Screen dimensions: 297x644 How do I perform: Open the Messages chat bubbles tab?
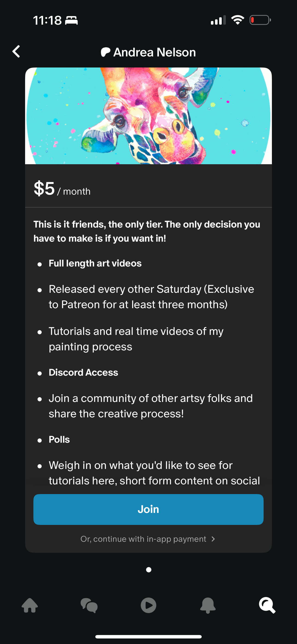(x=89, y=605)
